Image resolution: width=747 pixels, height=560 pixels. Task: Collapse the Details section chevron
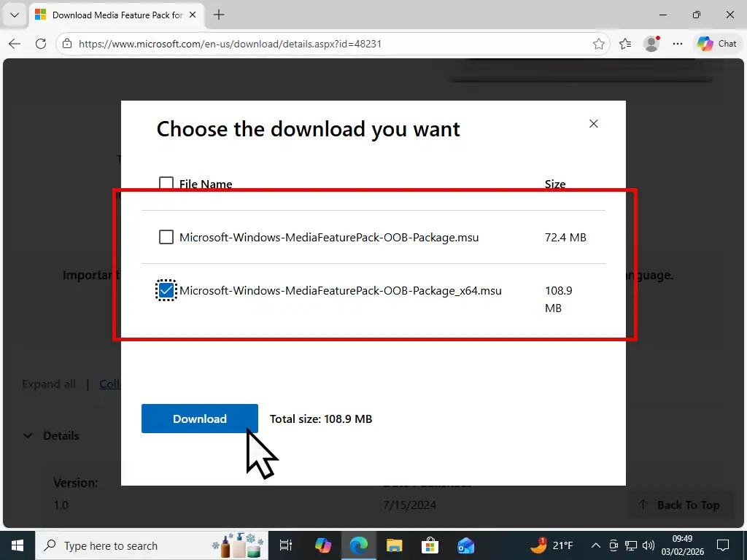coord(28,435)
